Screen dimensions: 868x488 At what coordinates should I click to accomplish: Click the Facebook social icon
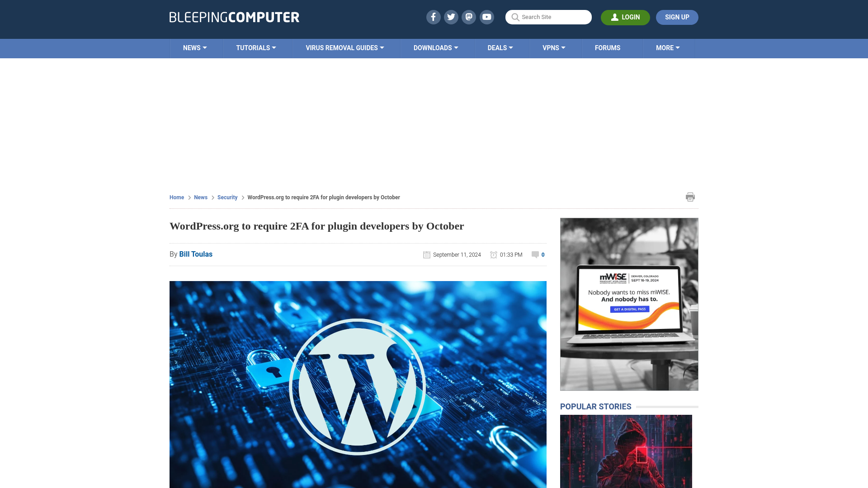coord(433,17)
